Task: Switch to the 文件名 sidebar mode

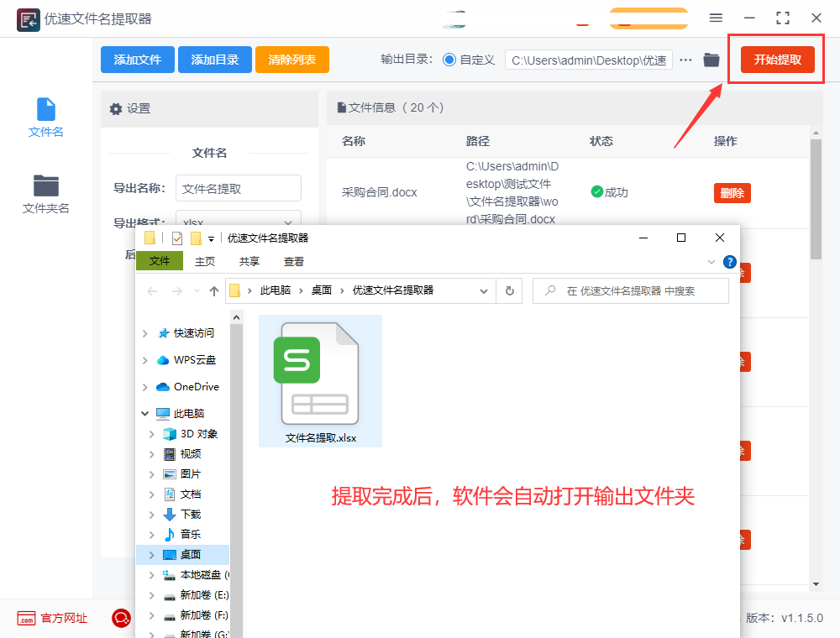Action: pos(46,118)
